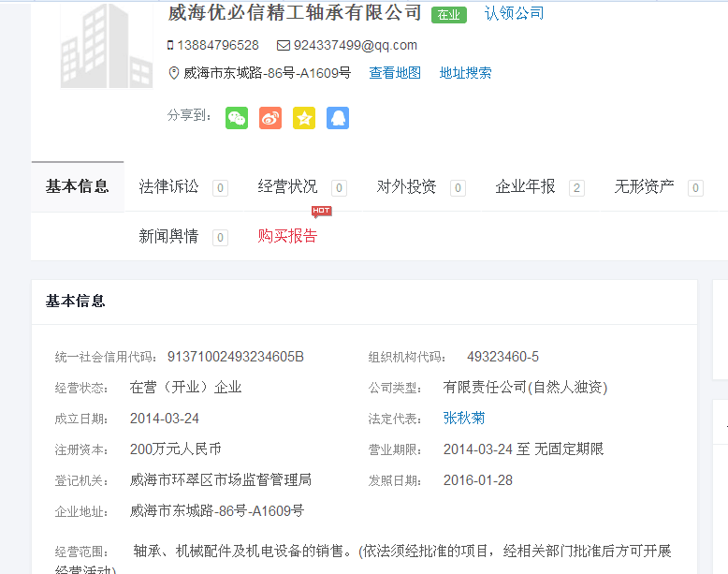
Task: Share to WeChat via green icon
Action: coord(237,118)
